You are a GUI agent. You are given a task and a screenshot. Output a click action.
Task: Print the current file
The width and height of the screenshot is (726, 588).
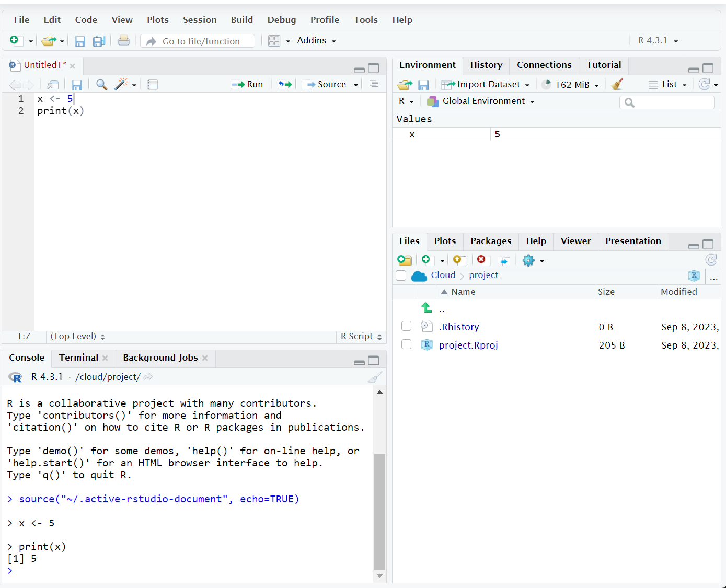point(124,41)
